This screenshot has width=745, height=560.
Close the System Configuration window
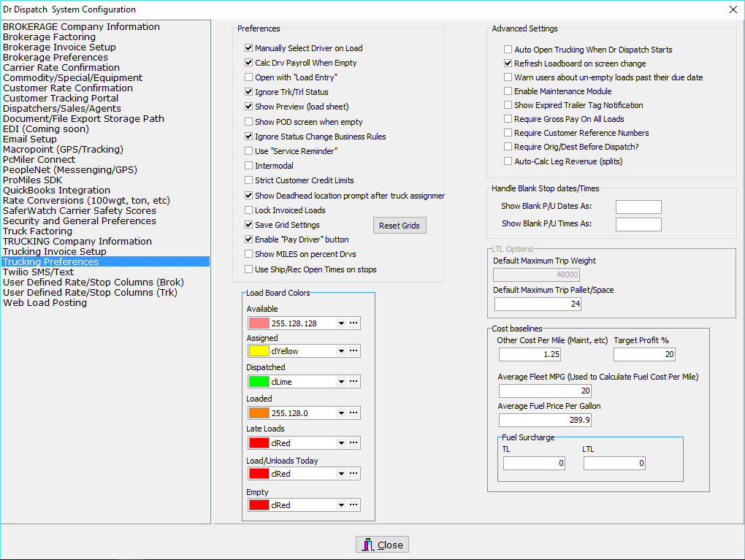point(733,9)
